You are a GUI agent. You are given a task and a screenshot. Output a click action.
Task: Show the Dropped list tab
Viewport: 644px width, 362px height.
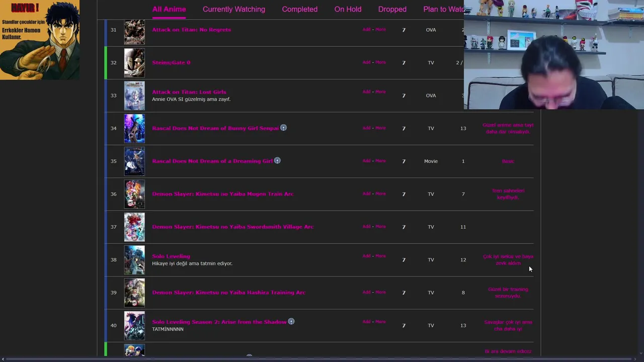click(x=392, y=9)
